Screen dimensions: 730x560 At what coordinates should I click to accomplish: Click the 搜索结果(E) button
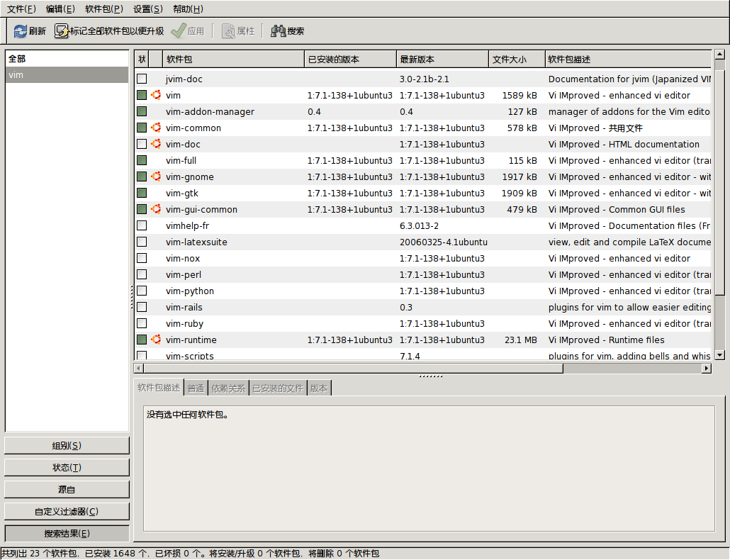click(x=67, y=534)
